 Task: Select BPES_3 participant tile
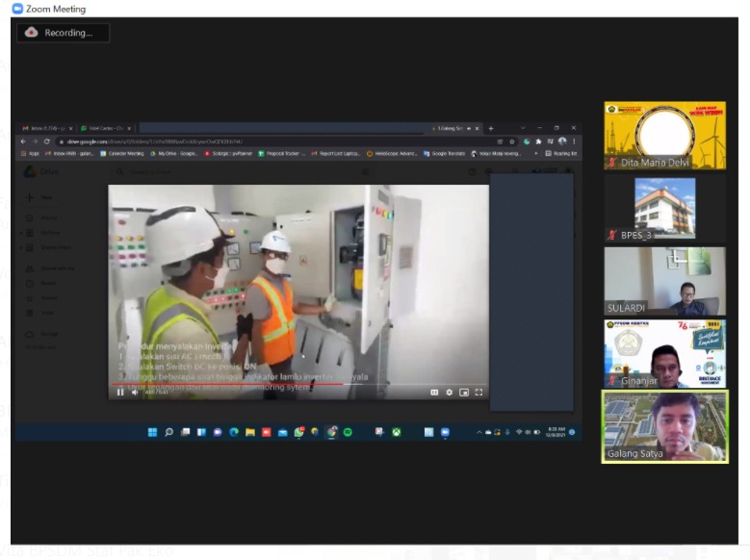(x=665, y=209)
